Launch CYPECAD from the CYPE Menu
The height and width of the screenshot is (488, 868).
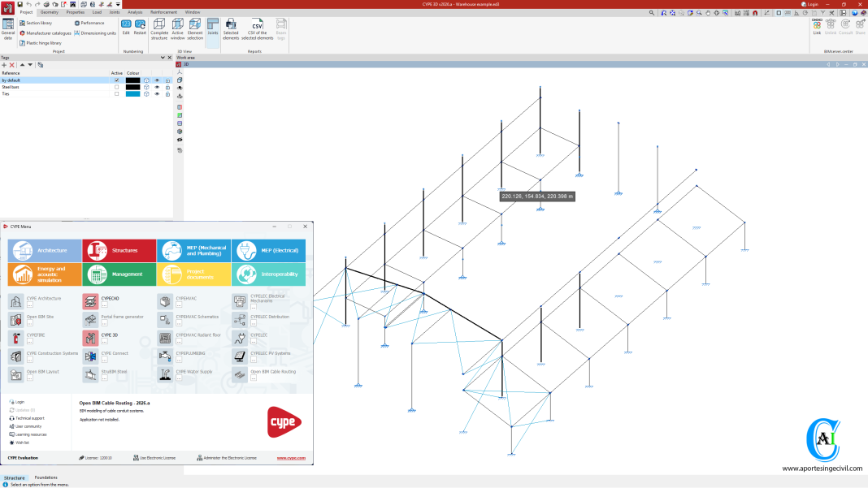[90, 300]
